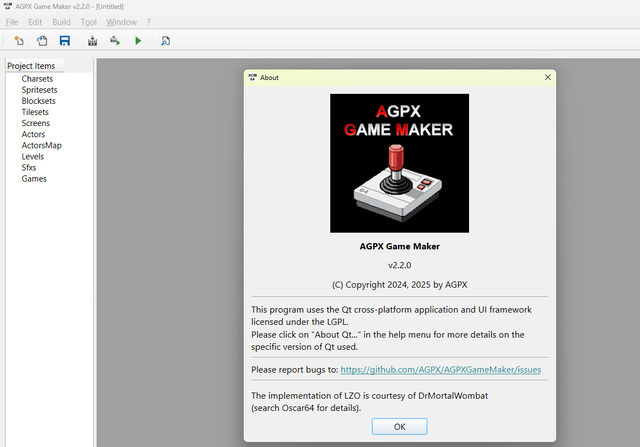The image size is (640, 447).
Task: Save the project with the floppy icon
Action: point(64,41)
